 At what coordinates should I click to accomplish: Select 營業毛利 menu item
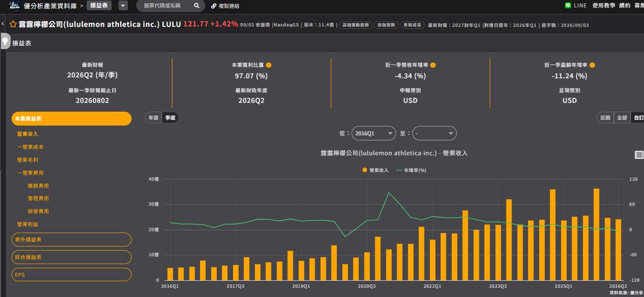tap(27, 160)
